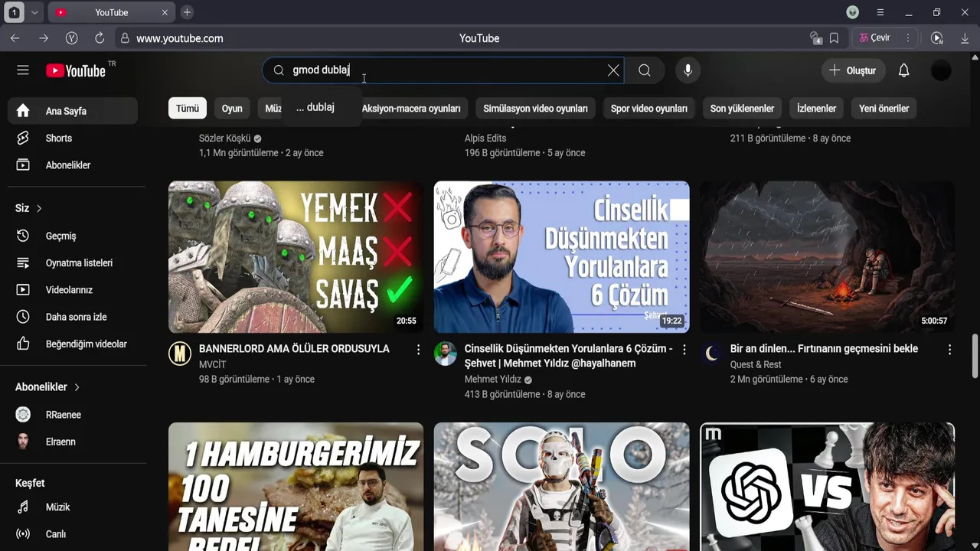Select the İzlenenler filter chip
Image resolution: width=980 pixels, height=551 pixels.
tap(816, 109)
